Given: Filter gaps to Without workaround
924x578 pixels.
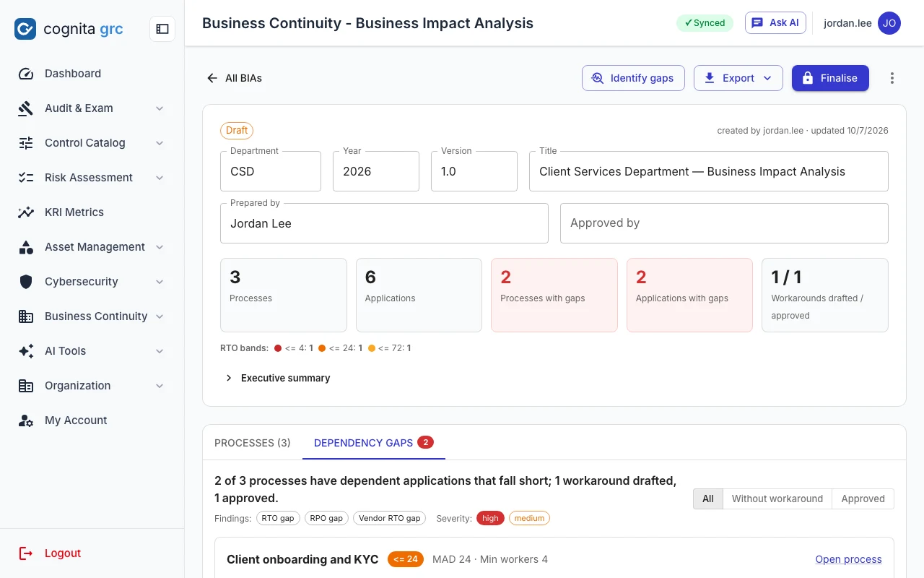Looking at the screenshot, I should 777,499.
